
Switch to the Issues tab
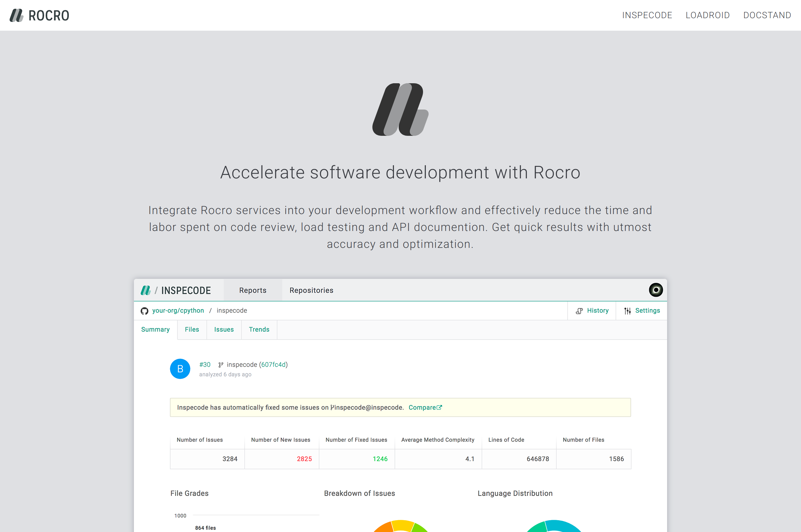tap(224, 330)
